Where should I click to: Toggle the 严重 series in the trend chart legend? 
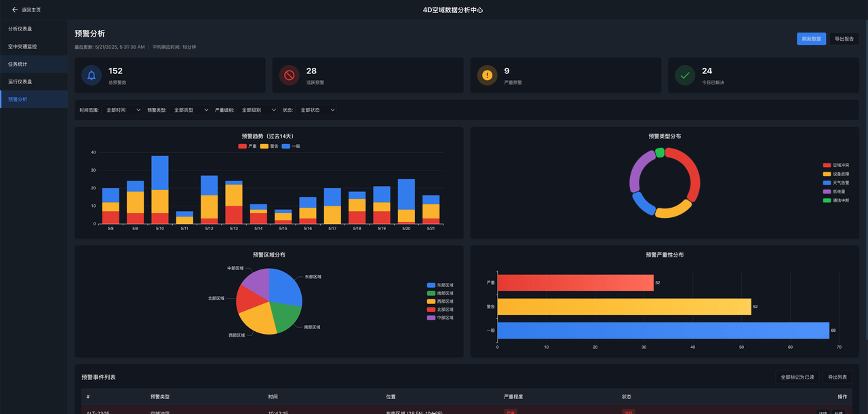tap(247, 146)
